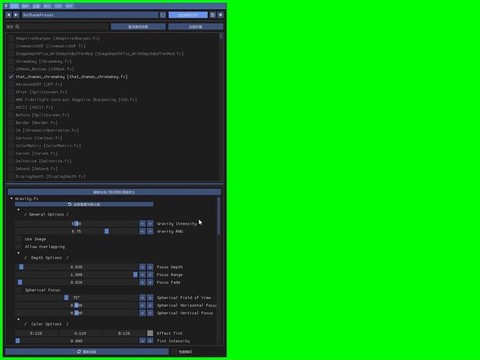
Task: Go to next preset with right arrow
Action: click(x=16, y=15)
